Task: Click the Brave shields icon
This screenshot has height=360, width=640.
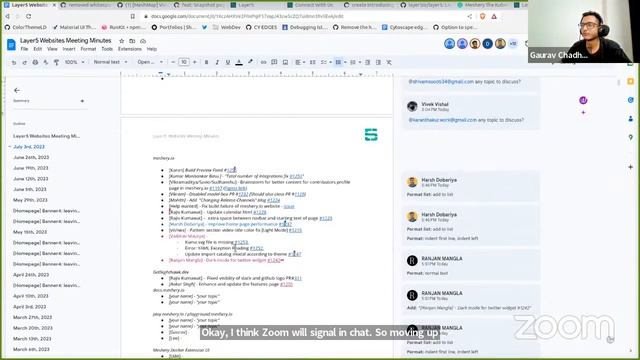Action: 483,16
